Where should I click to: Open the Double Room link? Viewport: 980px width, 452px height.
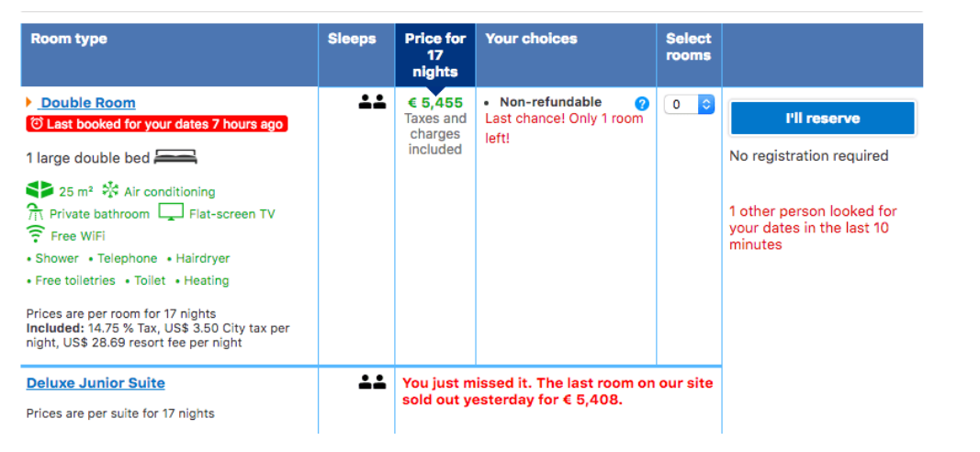click(87, 103)
